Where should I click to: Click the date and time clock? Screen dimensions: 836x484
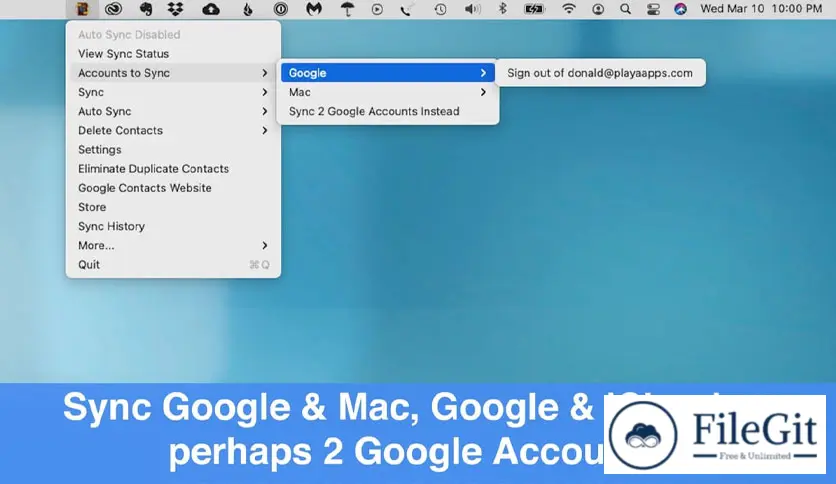pos(761,9)
